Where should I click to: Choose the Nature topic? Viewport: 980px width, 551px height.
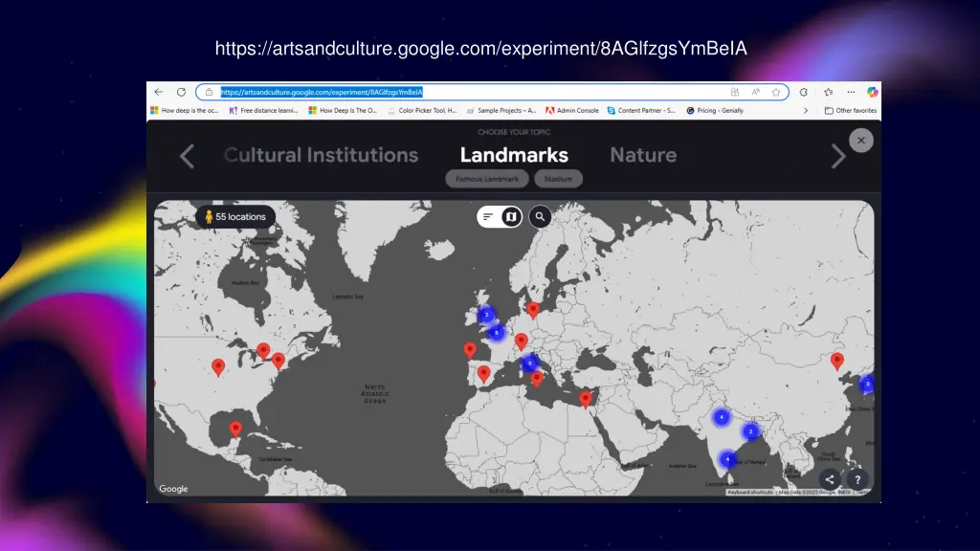pyautogui.click(x=643, y=155)
